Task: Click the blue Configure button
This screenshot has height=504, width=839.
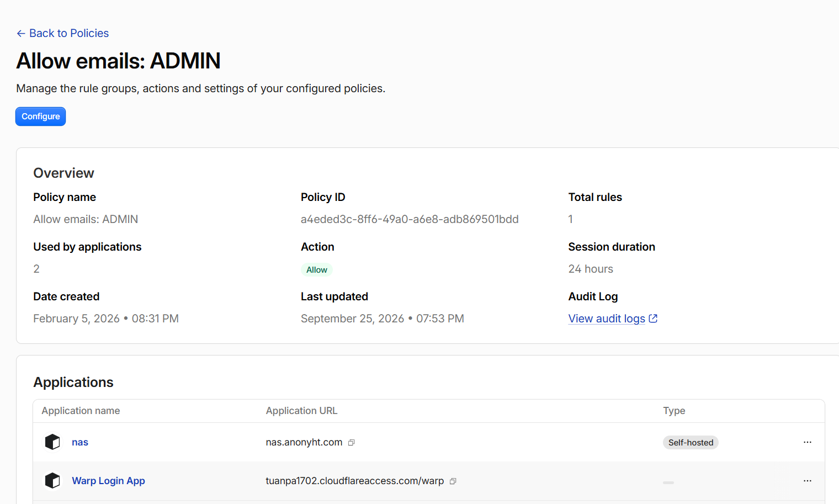Action: [41, 116]
